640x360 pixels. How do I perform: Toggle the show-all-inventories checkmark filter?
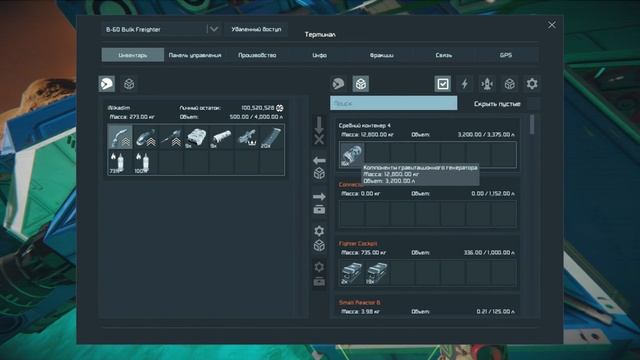[x=443, y=84]
